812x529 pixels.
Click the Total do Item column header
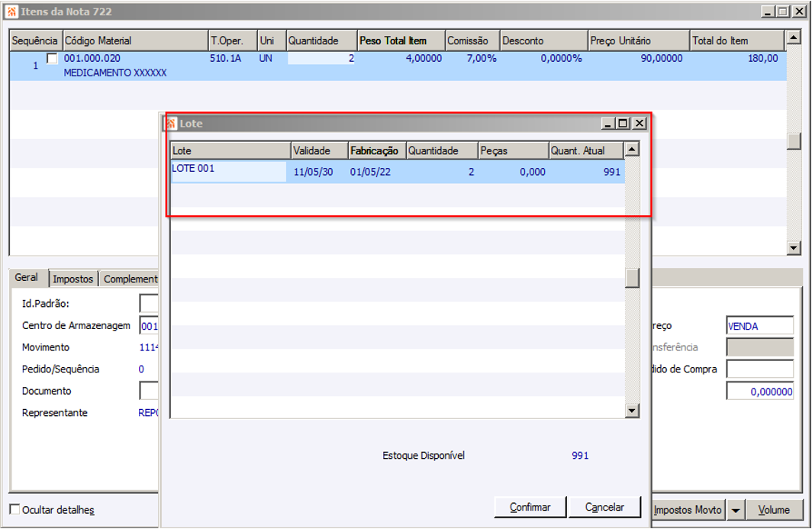(737, 40)
